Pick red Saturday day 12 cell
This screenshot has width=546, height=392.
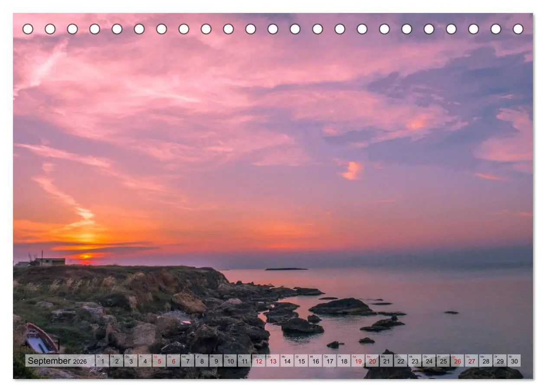259,361
